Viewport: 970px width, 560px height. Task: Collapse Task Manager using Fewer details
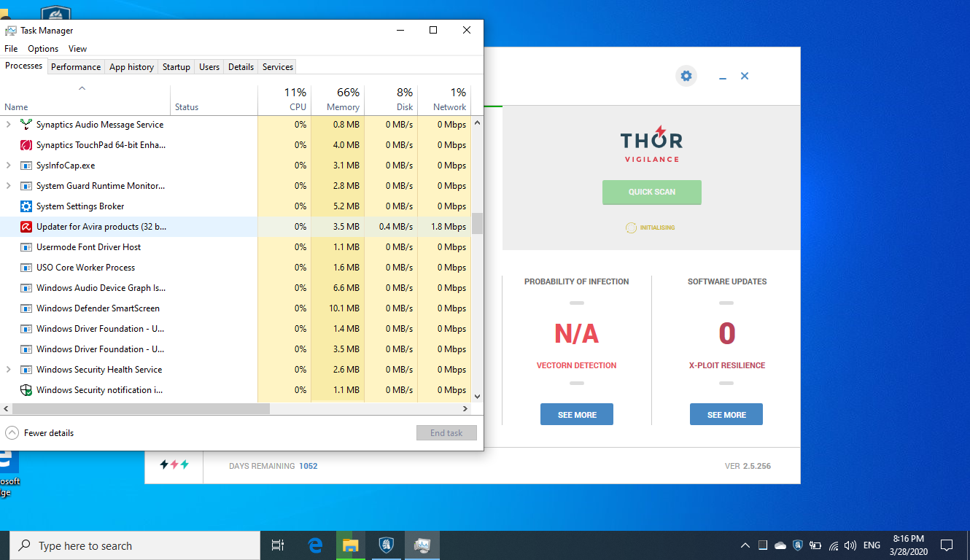point(40,433)
